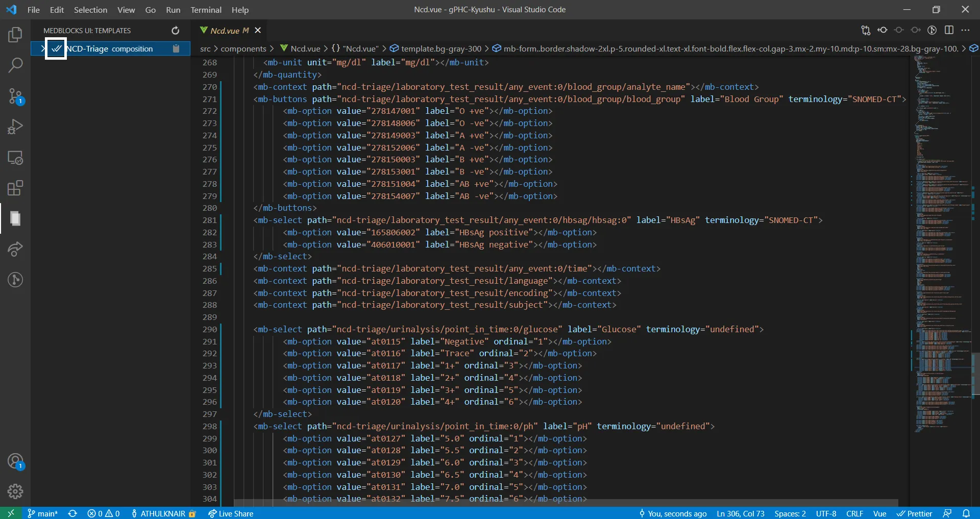Toggle Prettier formatter in status bar
Viewport: 980px width, 519px height.
click(914, 513)
